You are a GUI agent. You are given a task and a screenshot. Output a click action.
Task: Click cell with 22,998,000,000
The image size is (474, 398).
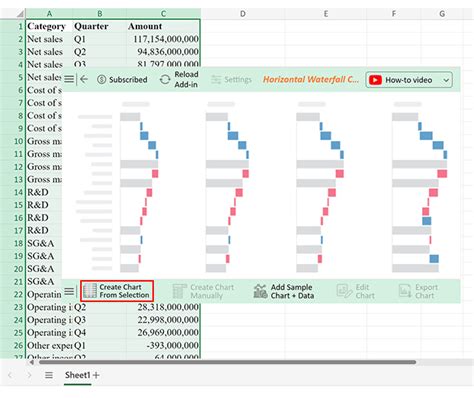click(163, 320)
